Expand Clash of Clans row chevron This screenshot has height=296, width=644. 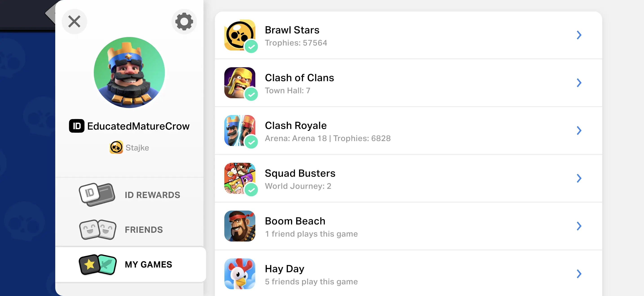(579, 83)
